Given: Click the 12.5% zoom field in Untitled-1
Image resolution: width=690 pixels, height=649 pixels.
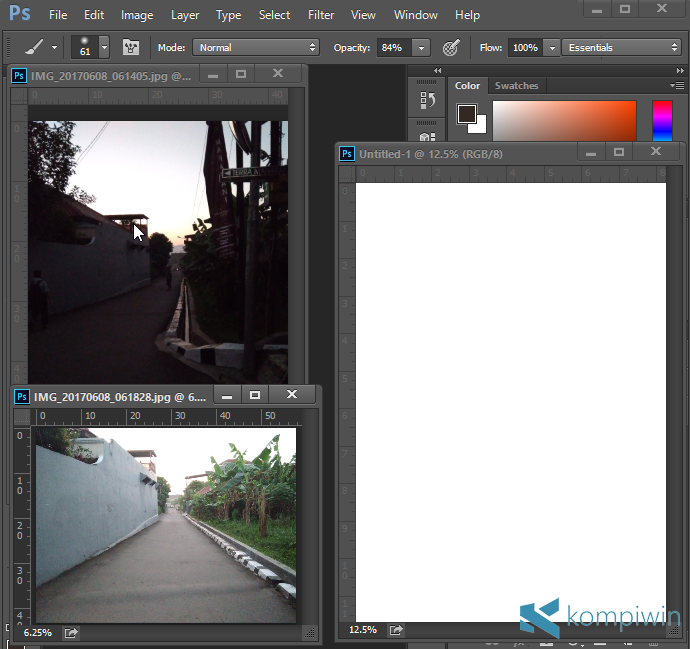Looking at the screenshot, I should click(x=363, y=630).
